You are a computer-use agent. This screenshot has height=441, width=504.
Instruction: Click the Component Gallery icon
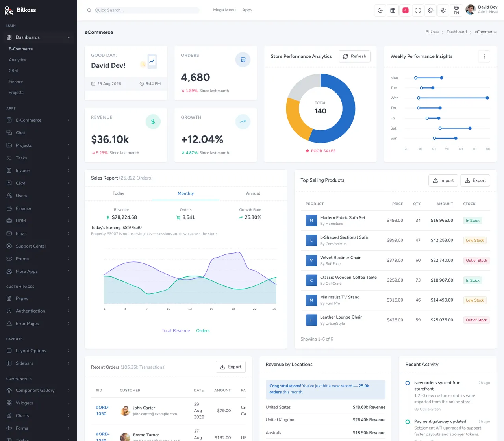point(9,390)
